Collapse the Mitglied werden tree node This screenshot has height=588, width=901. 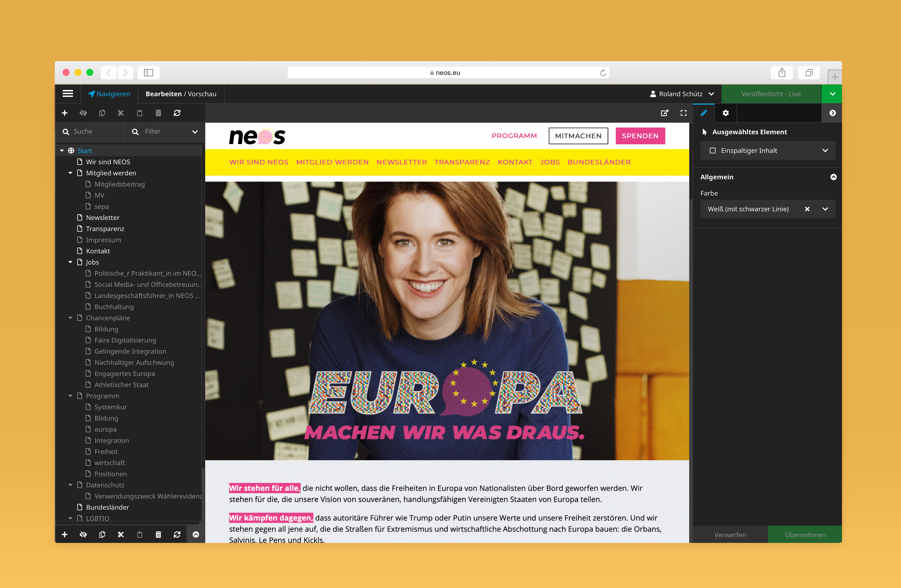pos(71,173)
